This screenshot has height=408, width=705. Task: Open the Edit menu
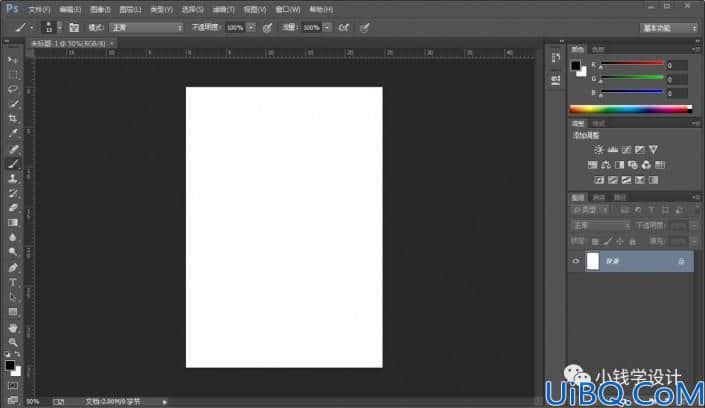(x=70, y=9)
